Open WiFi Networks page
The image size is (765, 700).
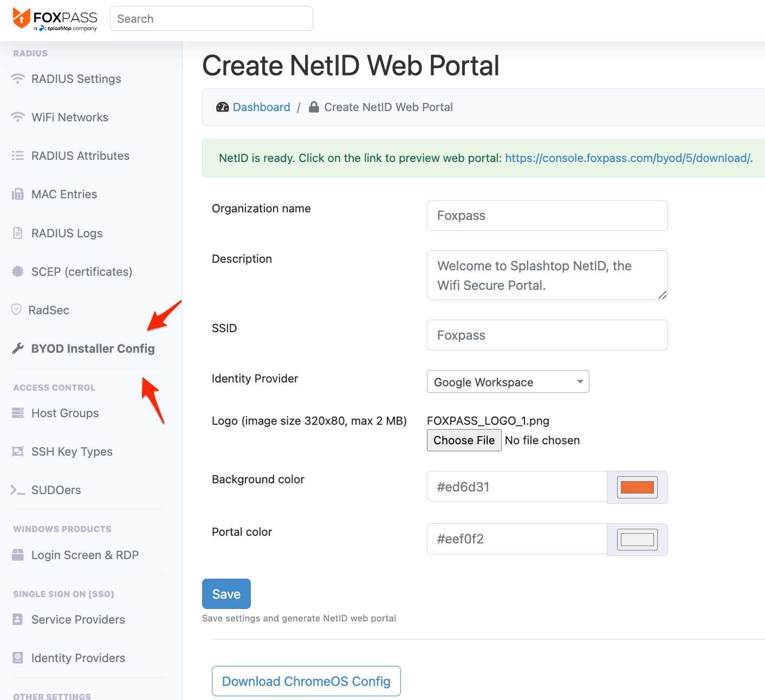click(x=70, y=117)
